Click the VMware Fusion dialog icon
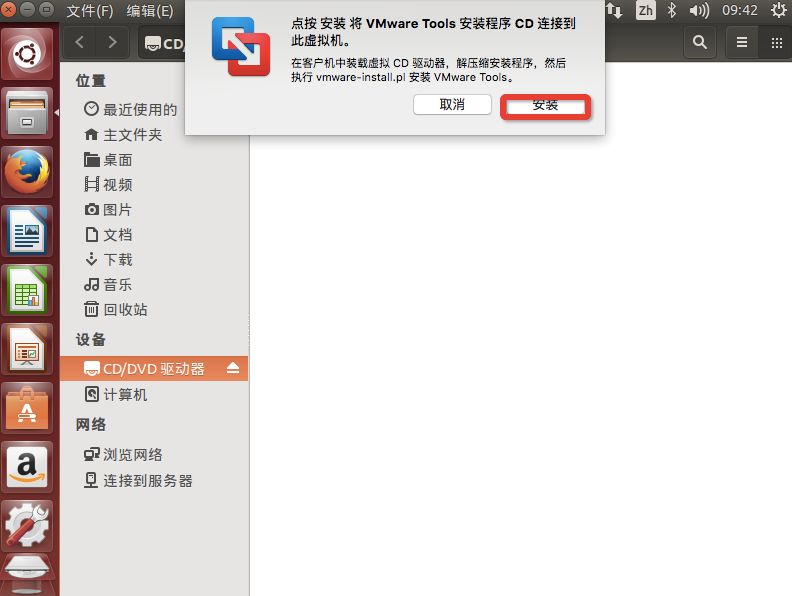The height and width of the screenshot is (596, 792). (241, 46)
